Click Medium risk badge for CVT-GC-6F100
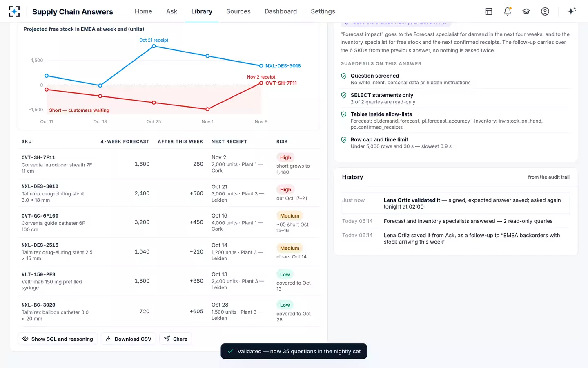 point(290,216)
